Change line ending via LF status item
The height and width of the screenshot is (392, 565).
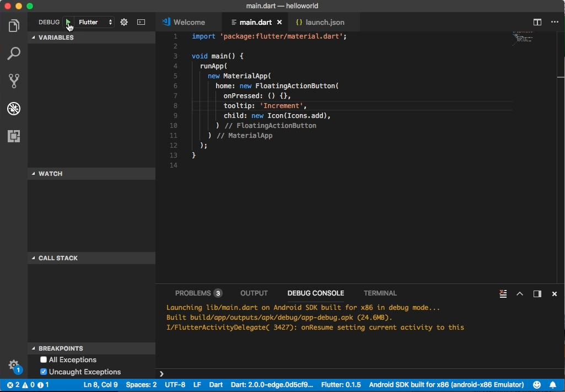pos(197,385)
